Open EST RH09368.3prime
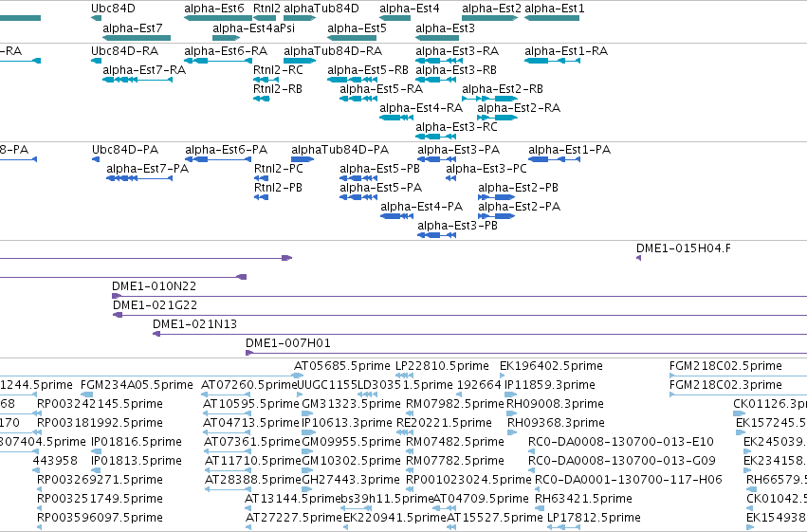 556,423
